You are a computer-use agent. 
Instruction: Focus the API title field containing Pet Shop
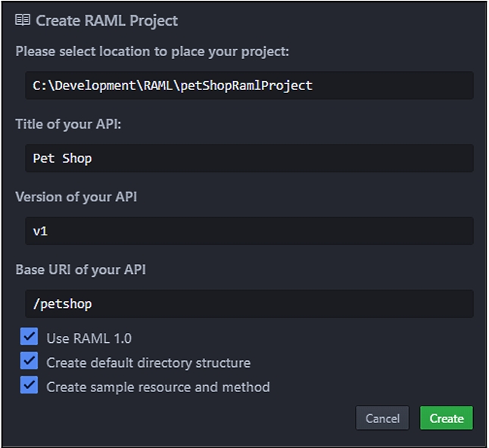[x=248, y=158]
